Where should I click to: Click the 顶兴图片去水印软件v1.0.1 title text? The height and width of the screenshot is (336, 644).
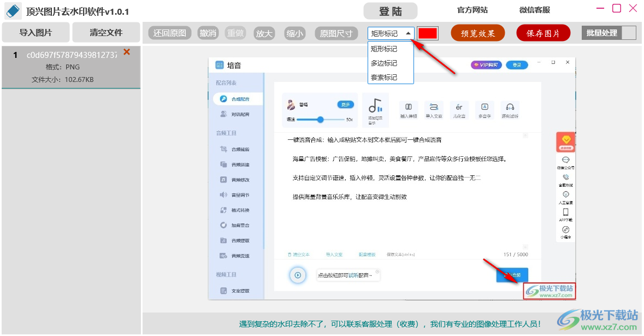(x=78, y=11)
